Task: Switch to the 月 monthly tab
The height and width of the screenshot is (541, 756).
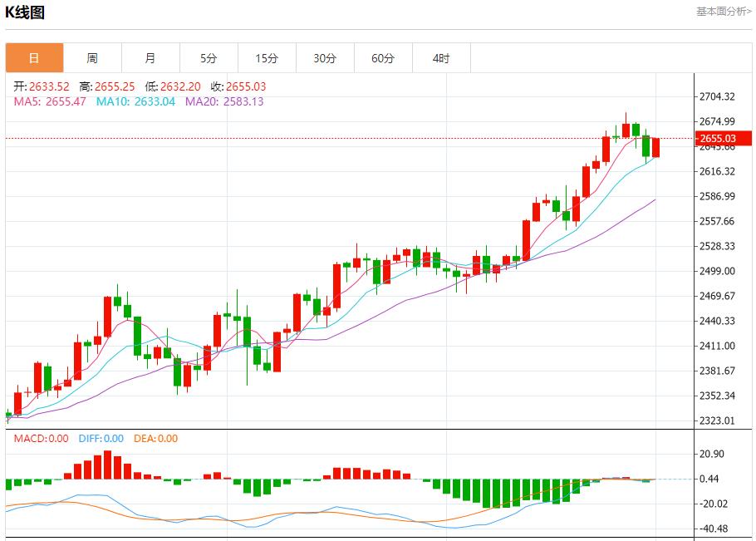Action: click(x=150, y=58)
